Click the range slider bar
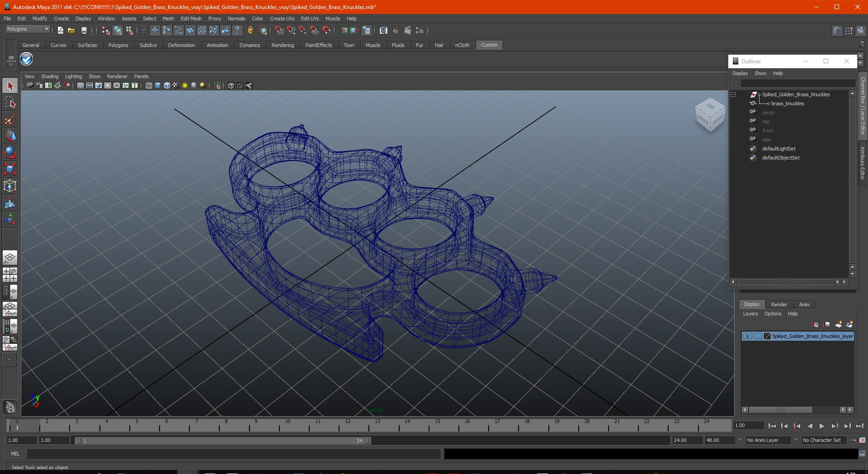868x474 pixels. click(x=222, y=441)
